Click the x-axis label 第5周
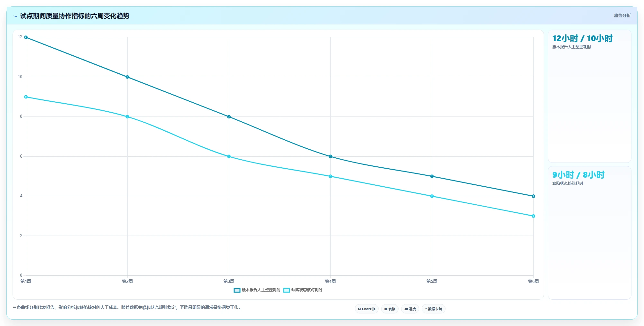The width and height of the screenshot is (644, 326). click(432, 281)
